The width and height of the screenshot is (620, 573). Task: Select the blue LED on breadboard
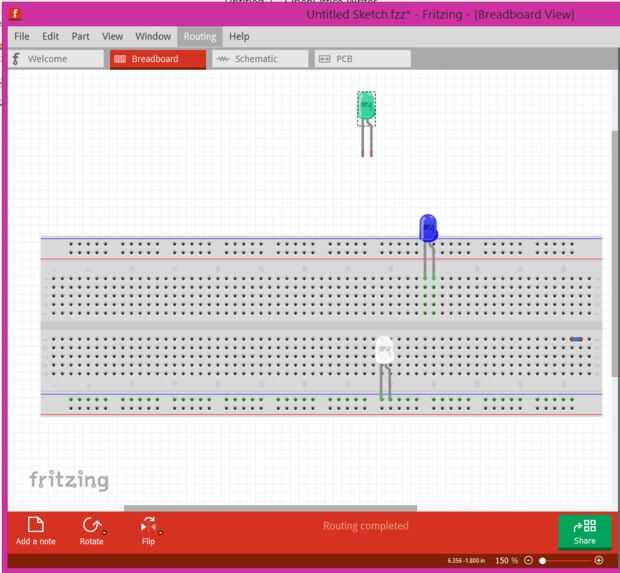click(x=428, y=228)
